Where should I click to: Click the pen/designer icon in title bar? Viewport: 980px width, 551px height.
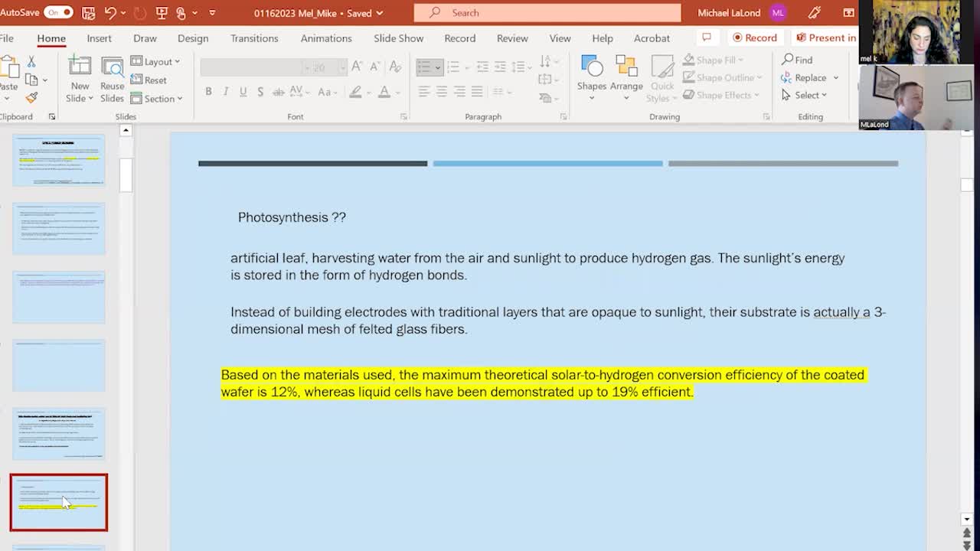(x=815, y=12)
